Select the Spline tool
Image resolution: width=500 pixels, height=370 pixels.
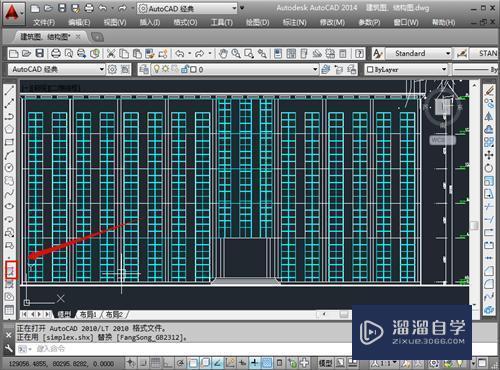click(9, 193)
